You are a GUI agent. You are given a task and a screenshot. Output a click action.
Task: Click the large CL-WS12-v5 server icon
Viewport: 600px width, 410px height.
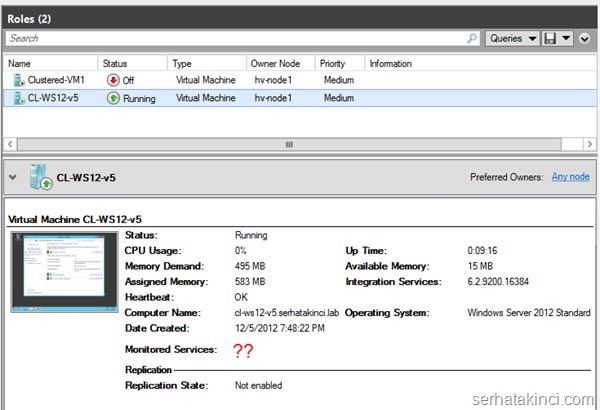41,177
